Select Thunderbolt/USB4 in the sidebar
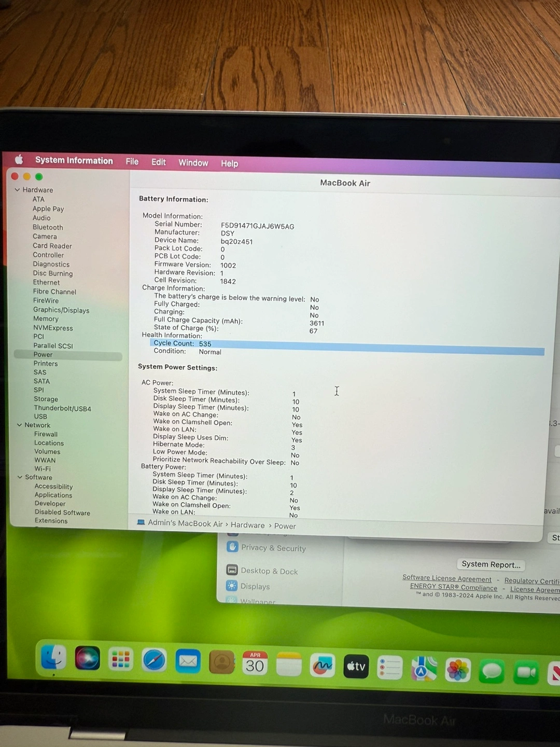 point(62,408)
